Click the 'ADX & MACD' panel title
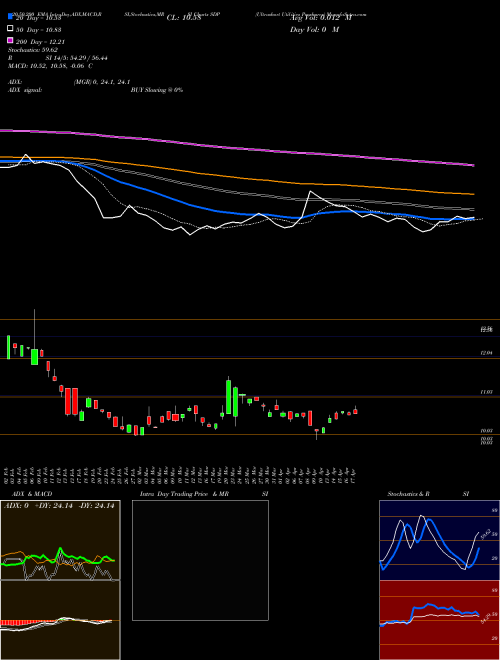 pyautogui.click(x=32, y=494)
